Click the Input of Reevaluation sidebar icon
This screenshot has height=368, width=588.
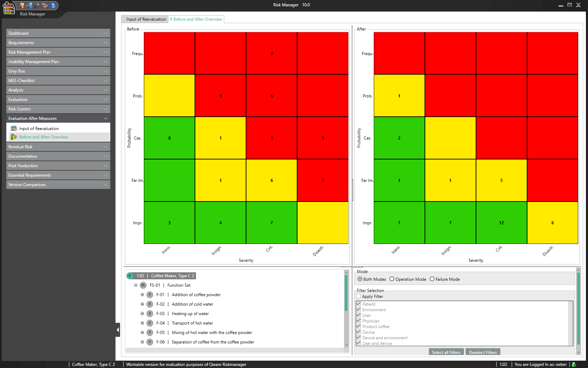click(x=14, y=129)
